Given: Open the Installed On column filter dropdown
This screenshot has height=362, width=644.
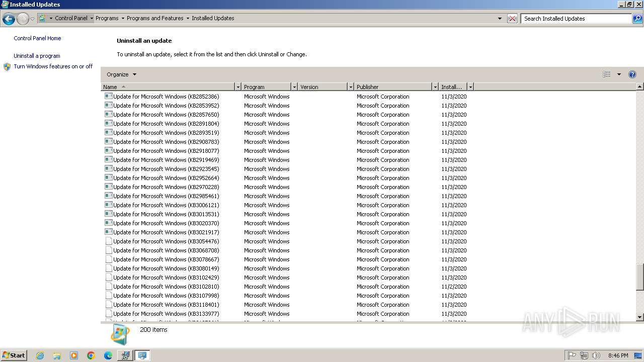Looking at the screenshot, I should click(470, 87).
